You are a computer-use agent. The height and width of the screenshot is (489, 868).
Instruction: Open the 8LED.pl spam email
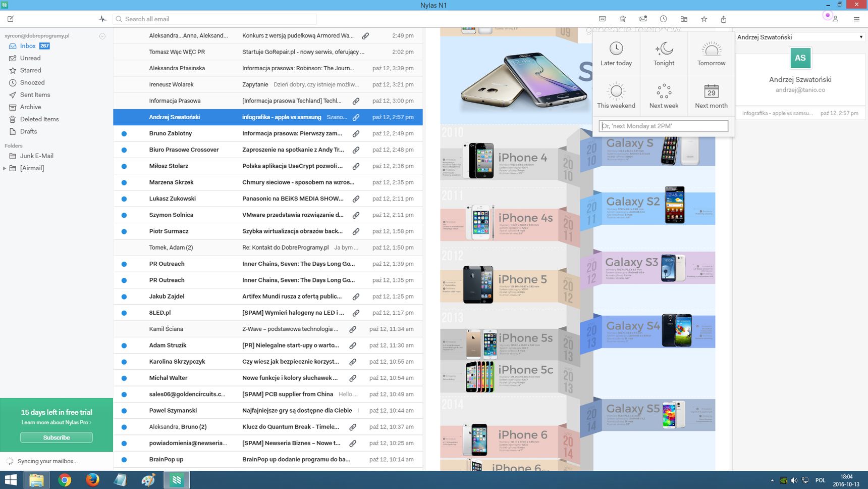point(268,313)
